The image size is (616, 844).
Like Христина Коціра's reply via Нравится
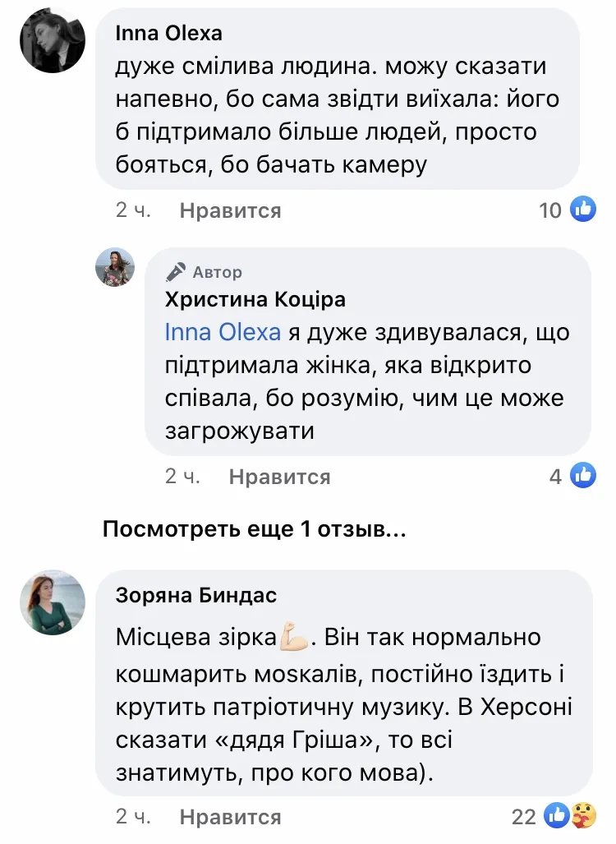(279, 477)
